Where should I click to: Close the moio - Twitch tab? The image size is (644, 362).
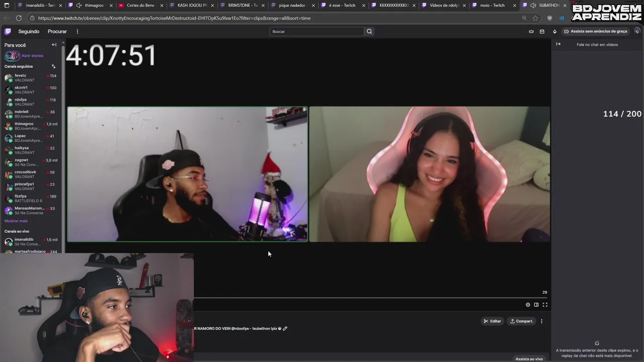click(514, 6)
